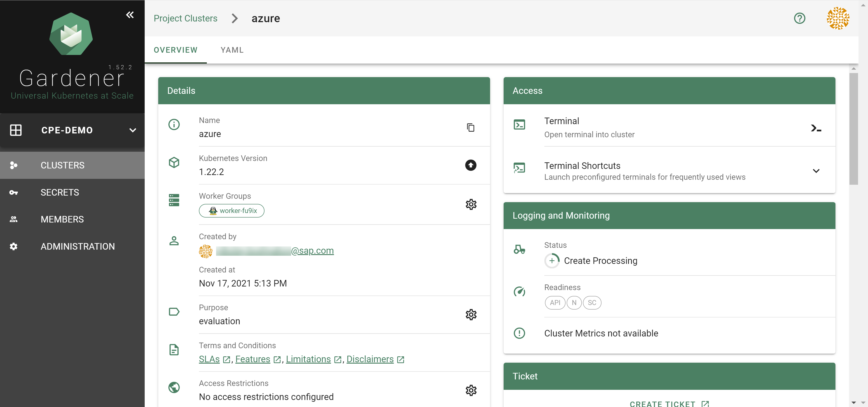Open Members page from sidebar
This screenshot has width=868, height=407.
pyautogui.click(x=62, y=219)
